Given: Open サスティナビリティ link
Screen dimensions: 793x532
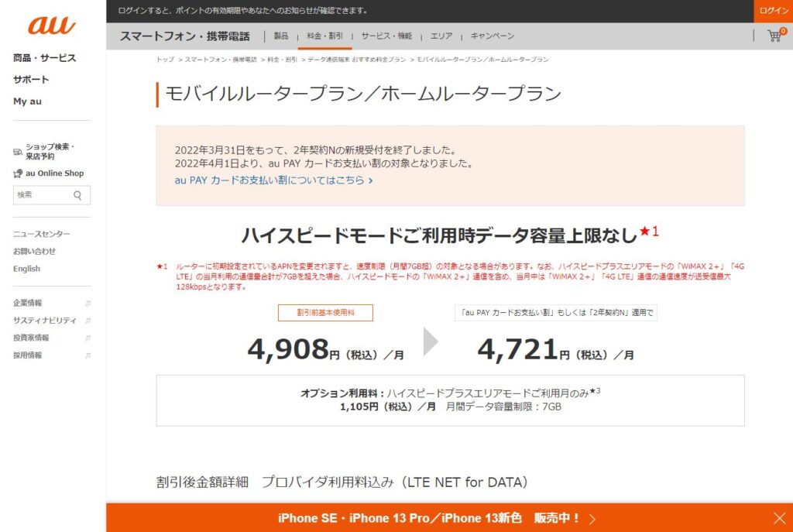Looking at the screenshot, I should click(x=44, y=321).
